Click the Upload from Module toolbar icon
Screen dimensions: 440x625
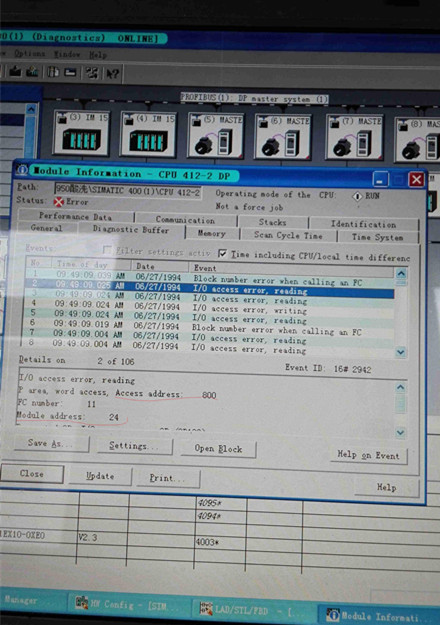[32, 72]
